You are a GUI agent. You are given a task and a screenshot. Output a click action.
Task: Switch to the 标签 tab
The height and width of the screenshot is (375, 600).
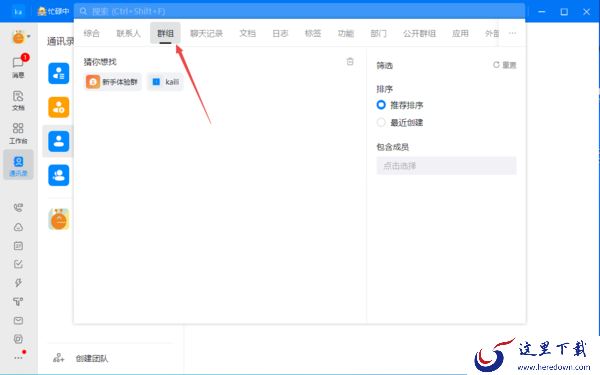tap(313, 33)
